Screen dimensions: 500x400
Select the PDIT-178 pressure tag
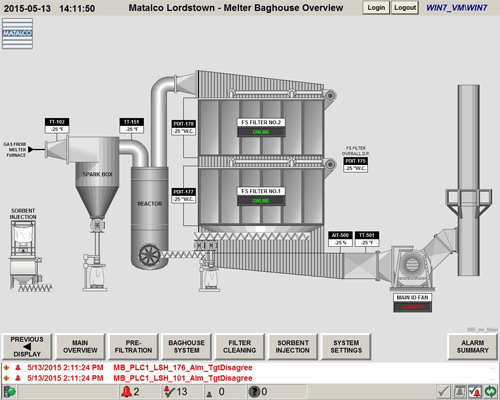point(184,128)
